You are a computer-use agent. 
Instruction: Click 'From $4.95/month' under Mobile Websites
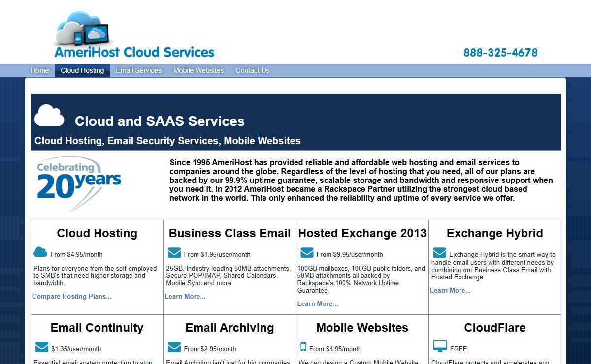(x=335, y=349)
